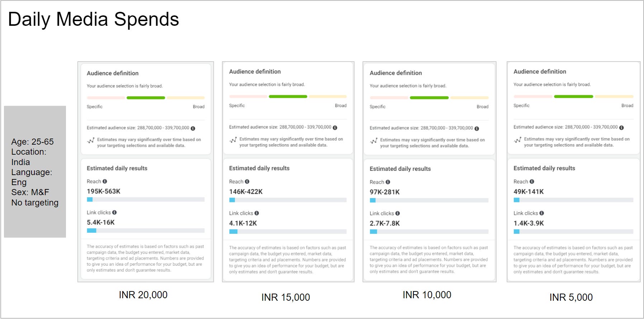Viewport: 644px width, 319px height.
Task: Click the info icon beside the audience size in the INR 10,000 panel
Action: pyautogui.click(x=477, y=128)
